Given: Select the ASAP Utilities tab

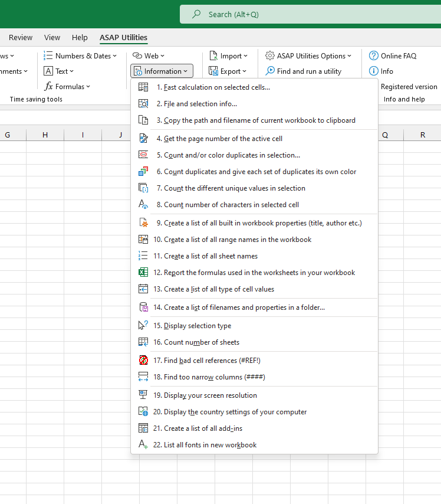Looking at the screenshot, I should click(x=123, y=38).
